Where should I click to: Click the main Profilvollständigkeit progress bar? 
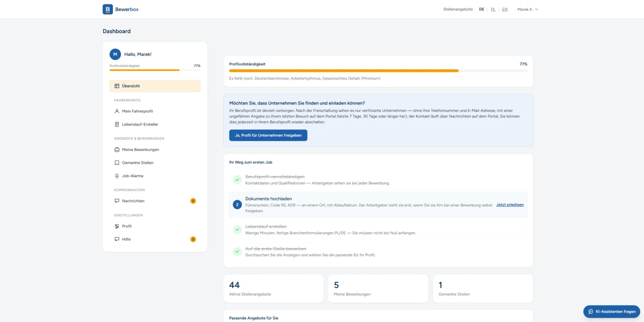(378, 71)
